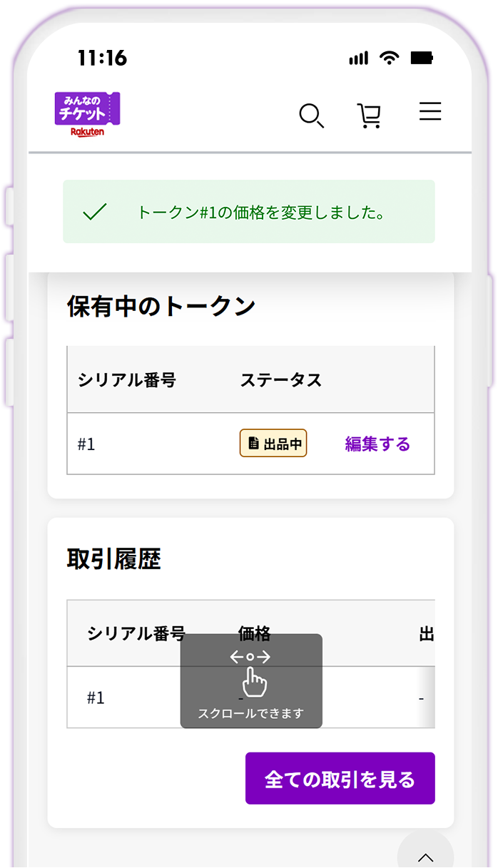Click the 編集する link for token #1
498x868 pixels.
(x=377, y=443)
